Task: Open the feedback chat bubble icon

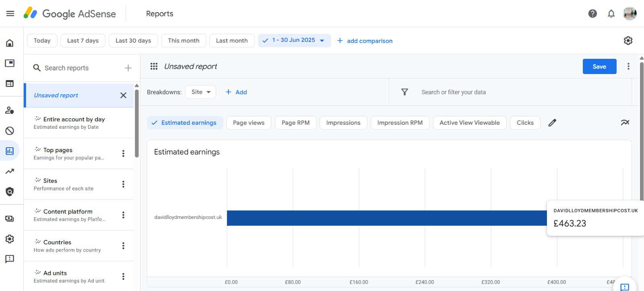Action: [625, 287]
